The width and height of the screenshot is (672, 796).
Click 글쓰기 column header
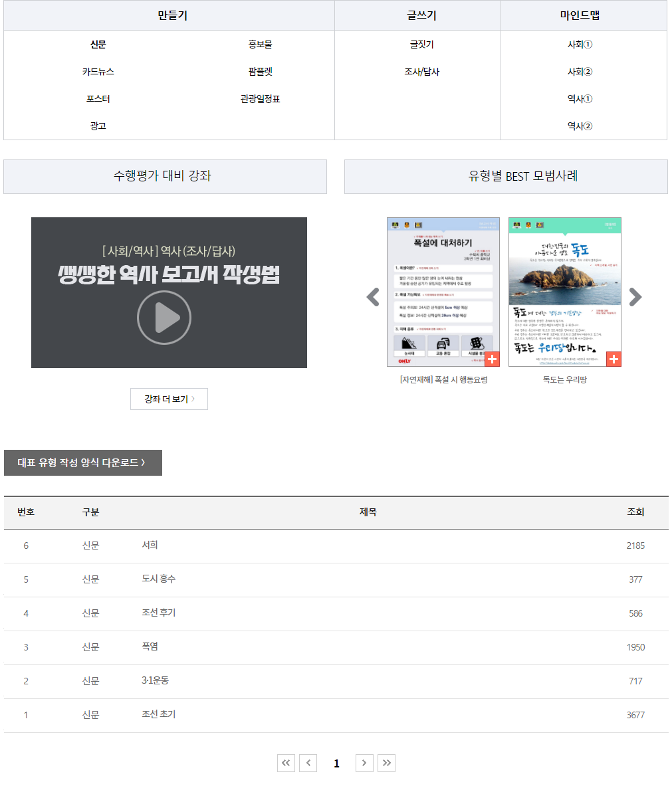pos(417,15)
